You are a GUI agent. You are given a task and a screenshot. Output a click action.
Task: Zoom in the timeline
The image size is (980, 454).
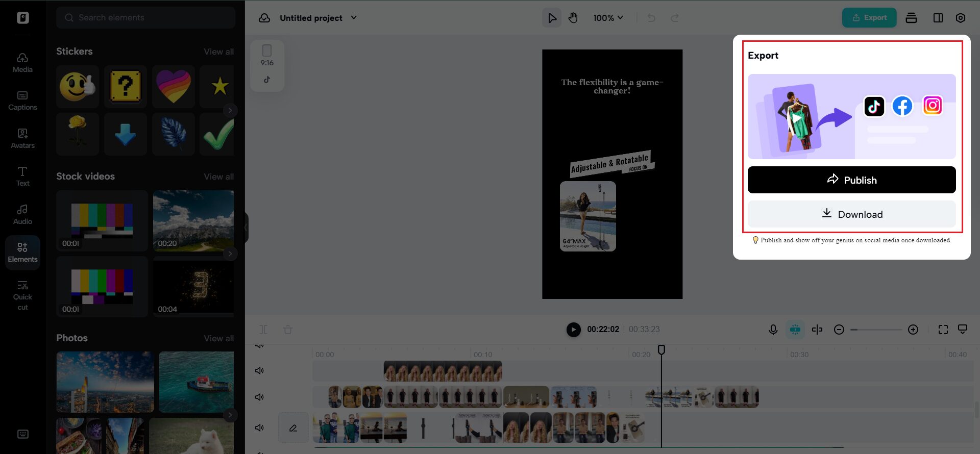tap(913, 330)
